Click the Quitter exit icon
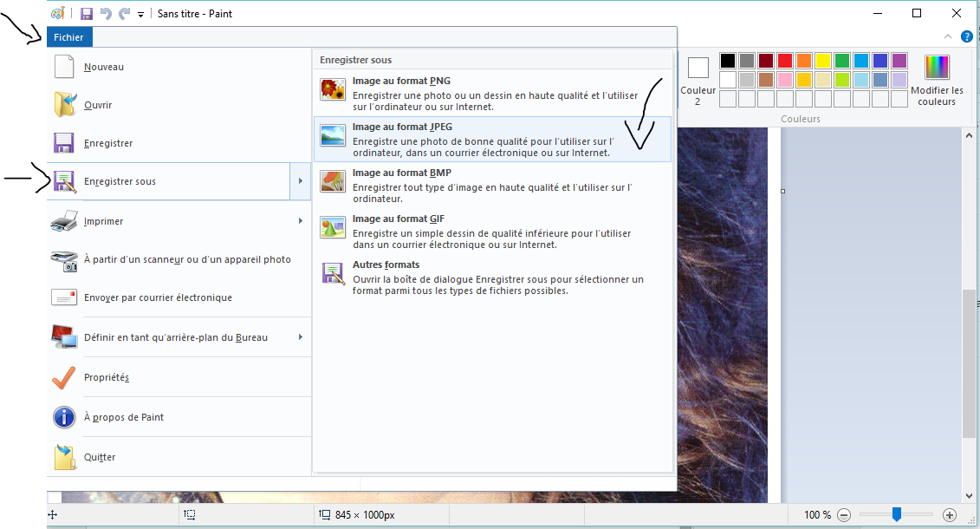 click(x=64, y=457)
